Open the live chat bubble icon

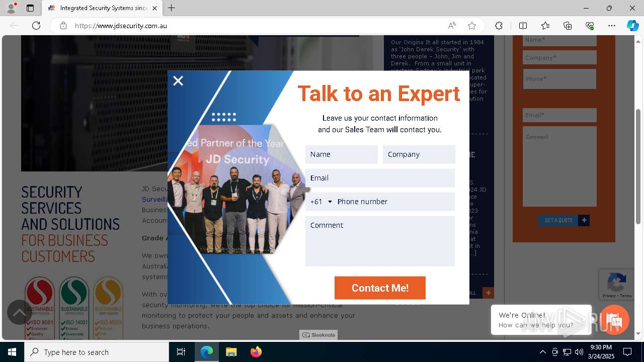click(614, 320)
